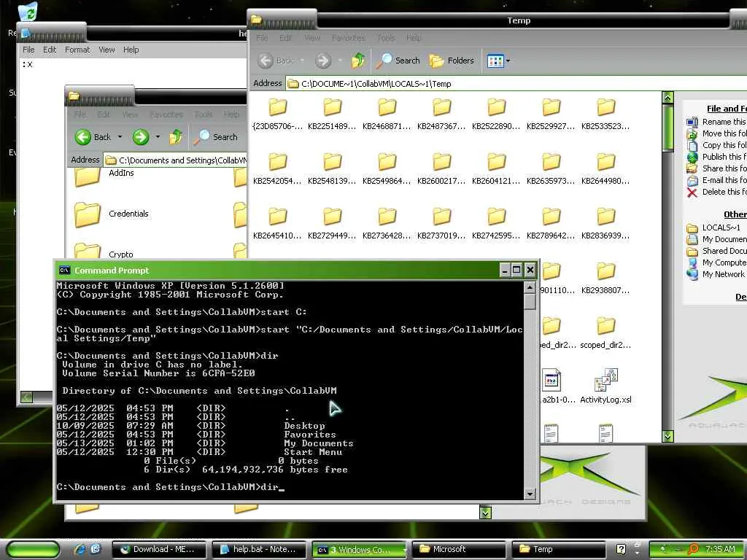Select folder KB2789642
The height and width of the screenshot is (560, 747).
point(551,224)
